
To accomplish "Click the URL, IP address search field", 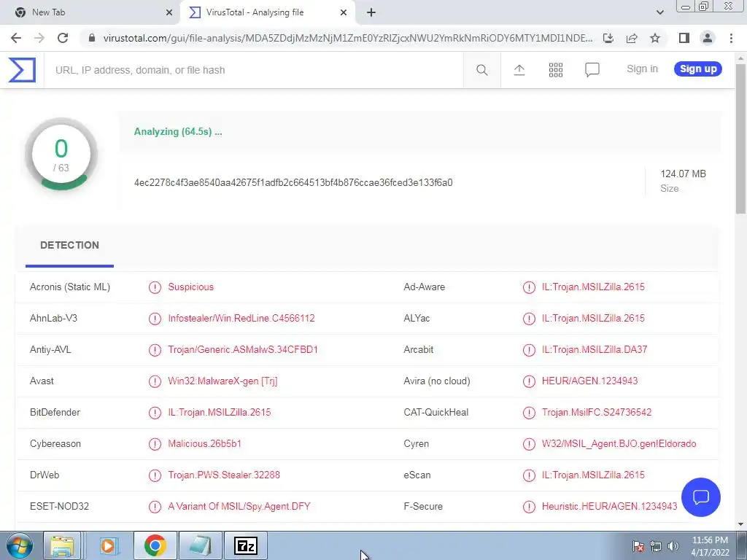I will (x=253, y=70).
